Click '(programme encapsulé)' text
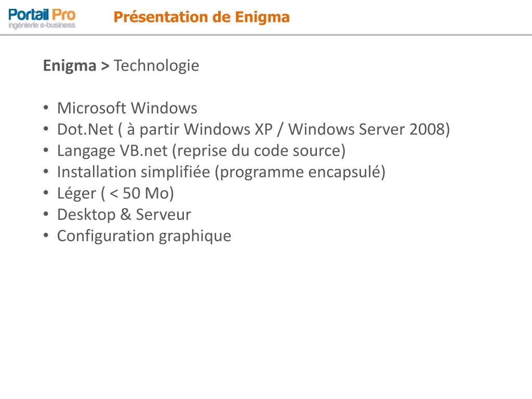 click(x=300, y=172)
